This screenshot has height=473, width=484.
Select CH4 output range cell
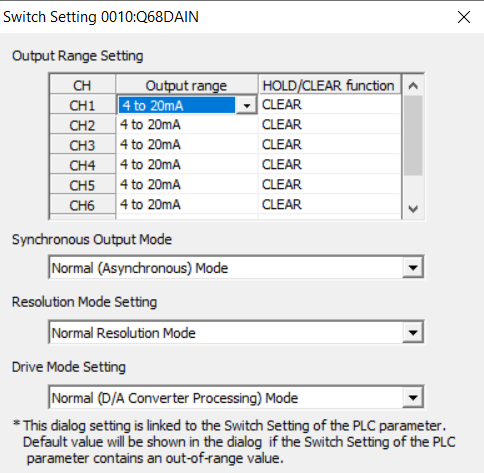[x=187, y=165]
